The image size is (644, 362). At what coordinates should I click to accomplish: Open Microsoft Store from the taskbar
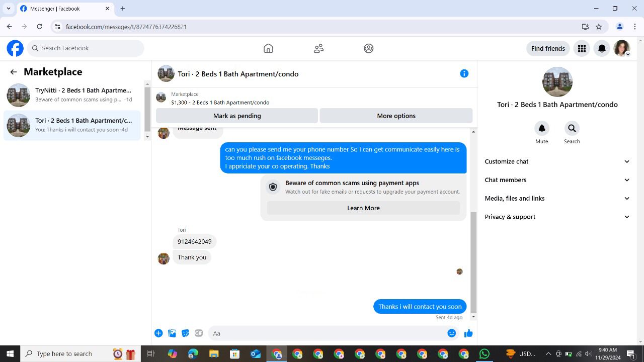[x=234, y=354]
